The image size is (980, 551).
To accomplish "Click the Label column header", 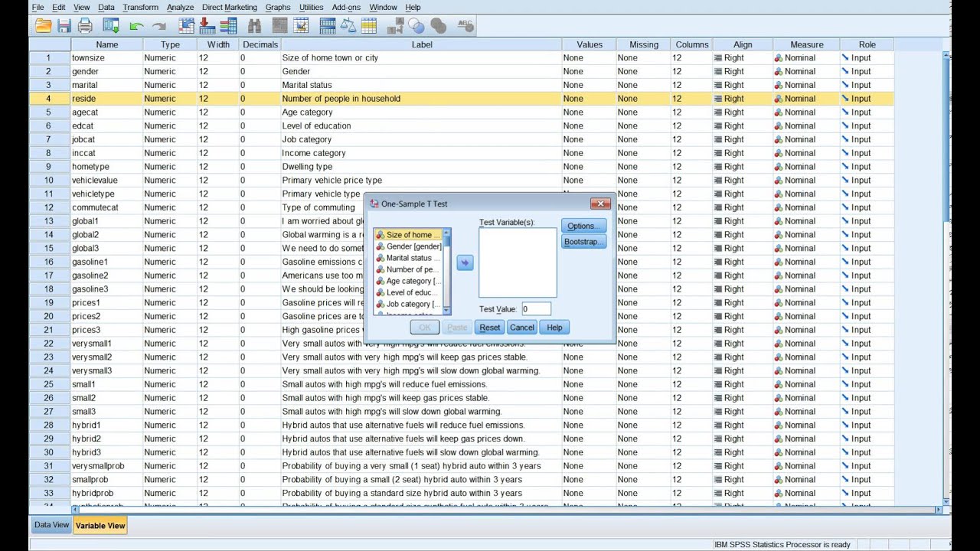I will 422,44.
